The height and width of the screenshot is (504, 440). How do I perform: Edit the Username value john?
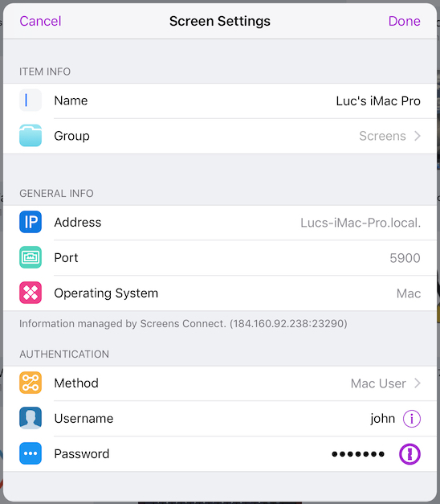coord(382,419)
